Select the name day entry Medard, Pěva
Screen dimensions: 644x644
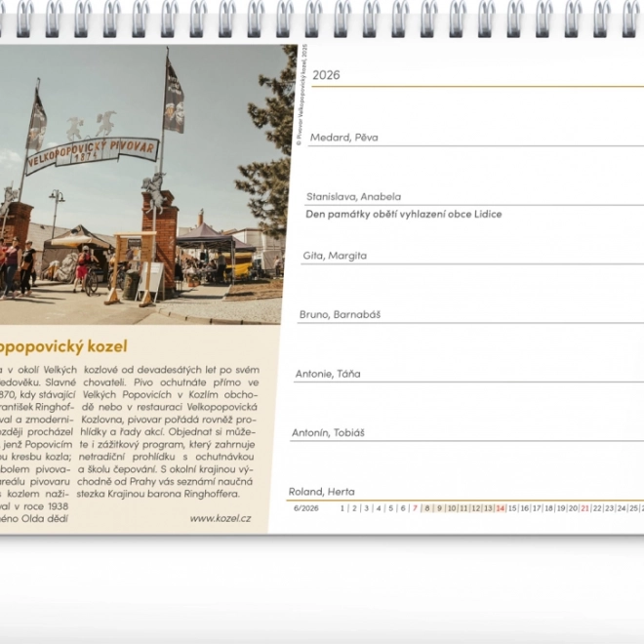pos(343,138)
